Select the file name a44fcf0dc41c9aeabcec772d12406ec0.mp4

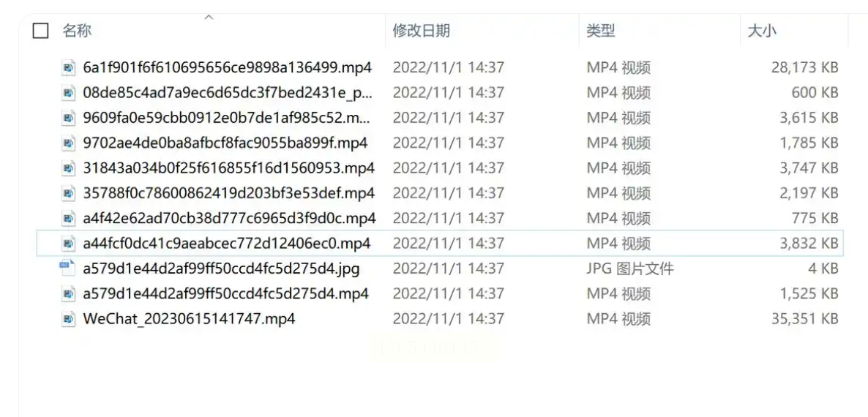227,244
